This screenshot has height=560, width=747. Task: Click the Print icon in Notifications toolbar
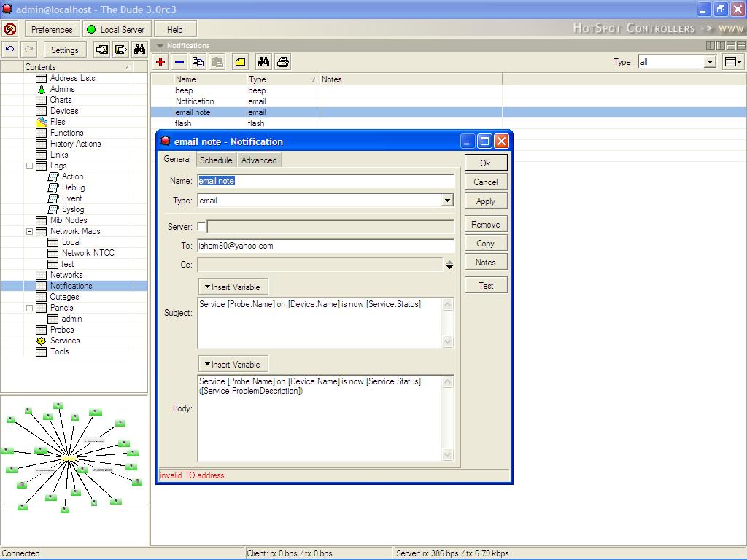(283, 62)
